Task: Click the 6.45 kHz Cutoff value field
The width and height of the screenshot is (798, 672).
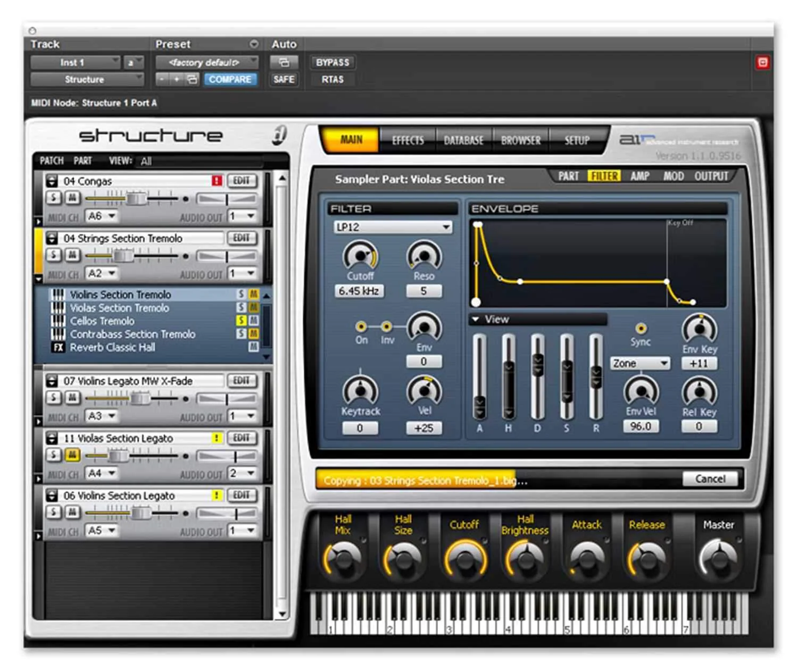Action: tap(359, 291)
